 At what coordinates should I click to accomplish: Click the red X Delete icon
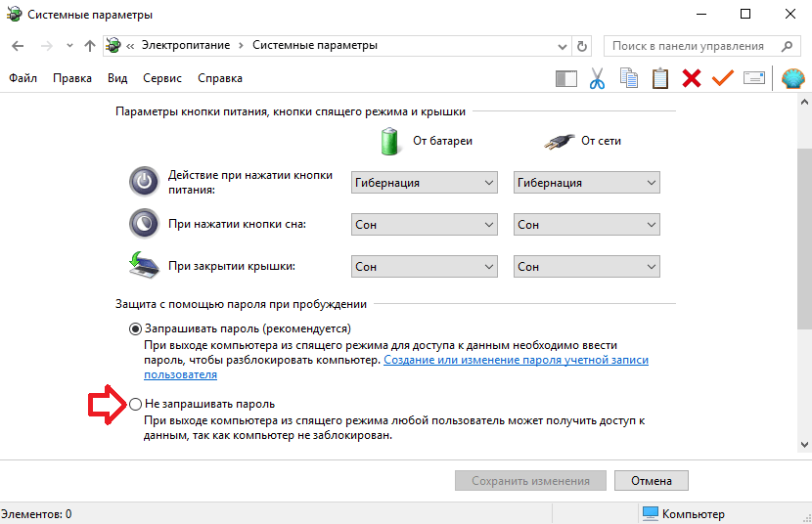click(x=692, y=78)
